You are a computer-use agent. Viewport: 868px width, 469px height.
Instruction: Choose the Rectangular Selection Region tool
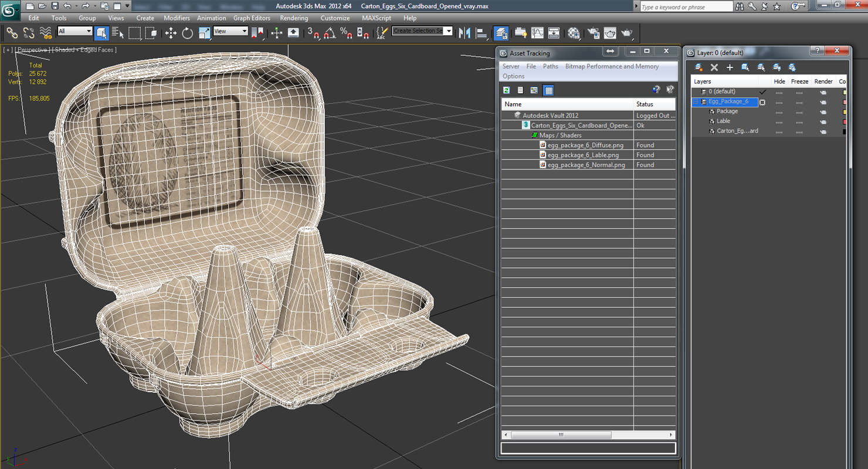tap(135, 33)
